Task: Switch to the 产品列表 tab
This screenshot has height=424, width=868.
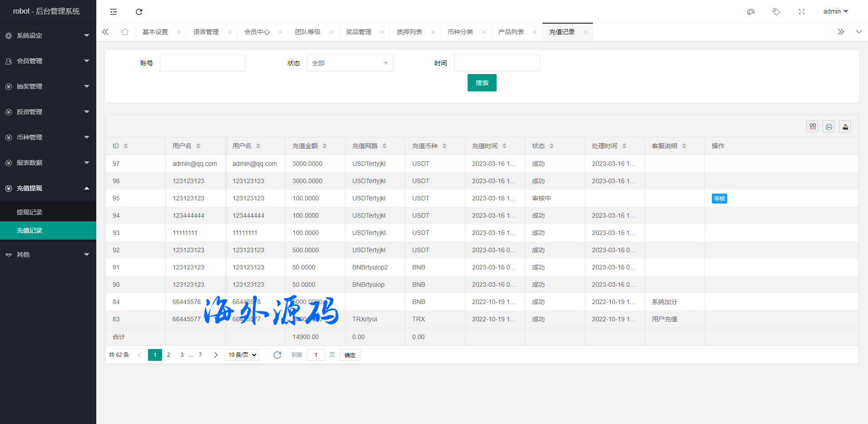Action: pyautogui.click(x=511, y=32)
